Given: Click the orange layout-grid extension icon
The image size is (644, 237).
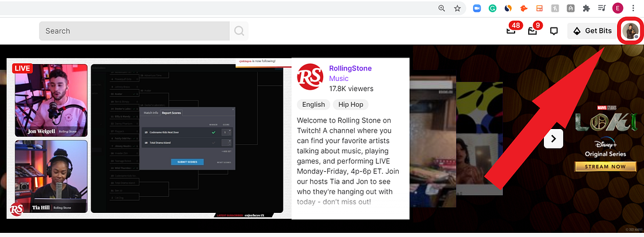Looking at the screenshot, I should click(x=539, y=8).
